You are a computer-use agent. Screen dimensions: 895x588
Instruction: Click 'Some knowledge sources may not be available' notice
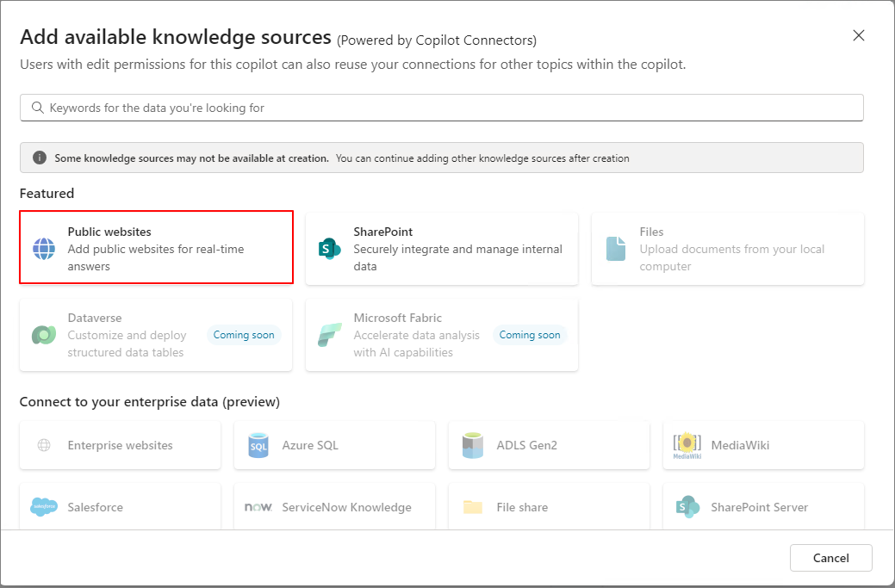[x=192, y=158]
